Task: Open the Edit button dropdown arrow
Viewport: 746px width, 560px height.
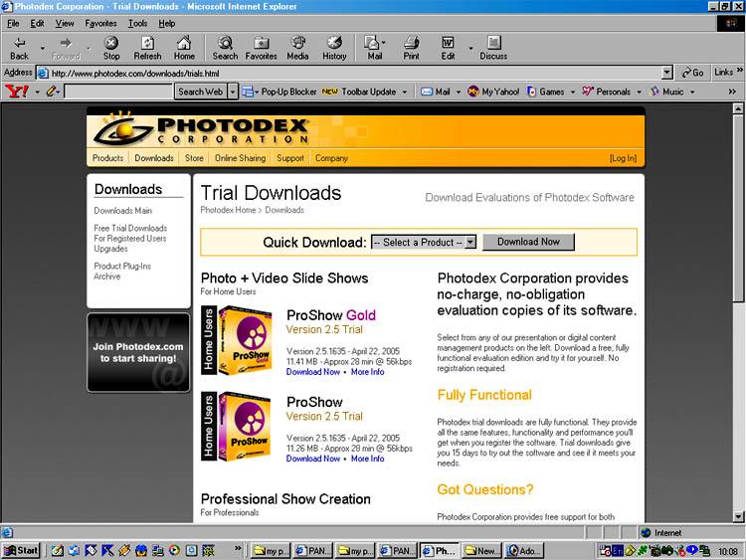Action: click(x=470, y=48)
